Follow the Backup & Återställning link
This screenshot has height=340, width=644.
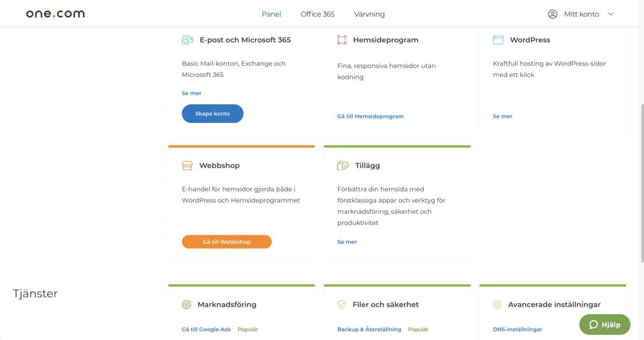(369, 329)
